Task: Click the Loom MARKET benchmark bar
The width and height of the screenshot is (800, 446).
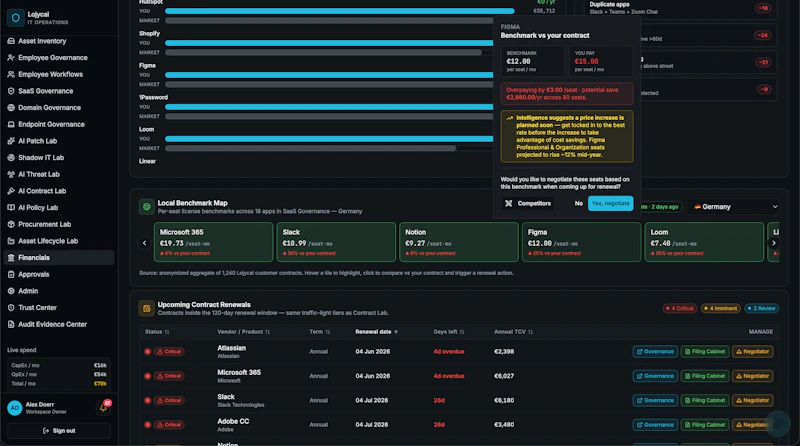Action: point(310,148)
